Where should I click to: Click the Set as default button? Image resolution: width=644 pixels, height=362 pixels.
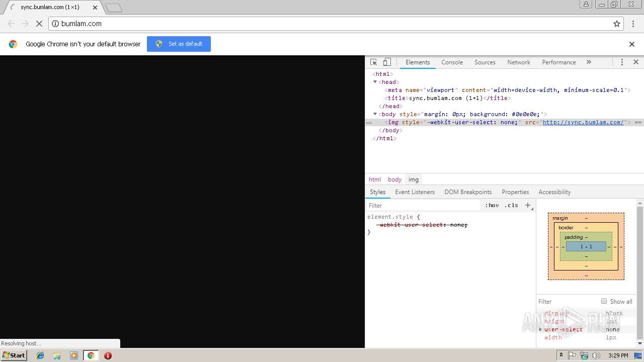[179, 44]
